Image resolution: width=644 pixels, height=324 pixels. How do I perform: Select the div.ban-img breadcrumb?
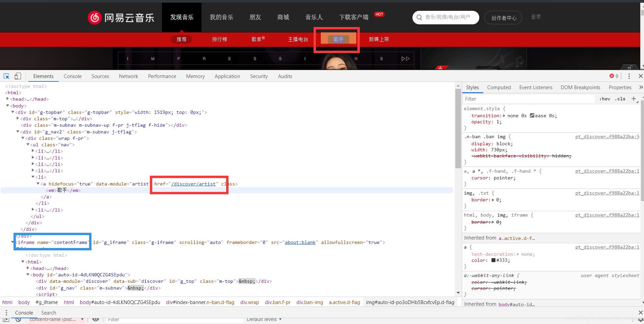click(x=310, y=302)
